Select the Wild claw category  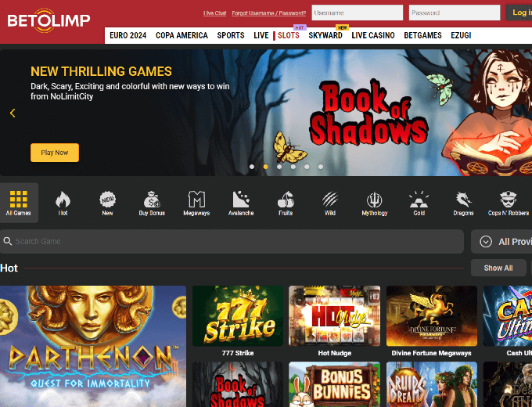[x=330, y=203]
